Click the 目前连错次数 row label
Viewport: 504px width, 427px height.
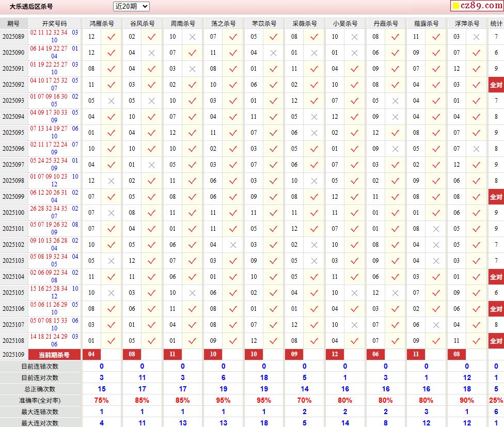[40, 367]
